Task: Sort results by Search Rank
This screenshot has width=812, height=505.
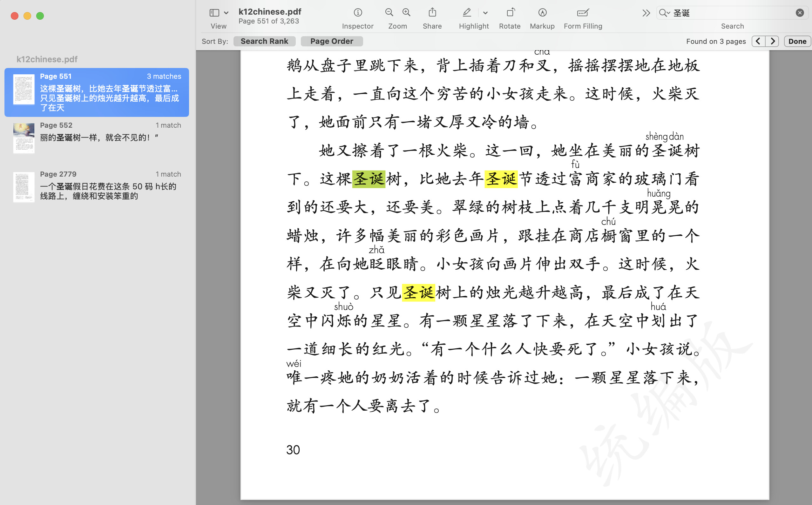Action: (264, 41)
